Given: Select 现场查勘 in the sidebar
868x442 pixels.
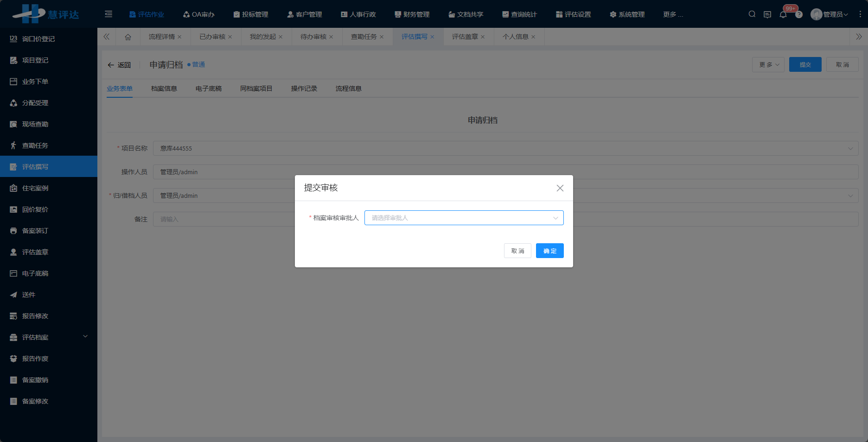Looking at the screenshot, I should click(x=35, y=124).
